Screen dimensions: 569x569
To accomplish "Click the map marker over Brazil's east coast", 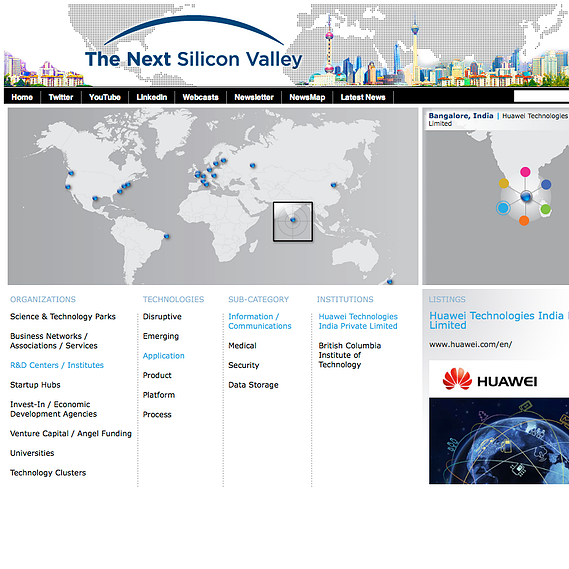I will pos(167,236).
